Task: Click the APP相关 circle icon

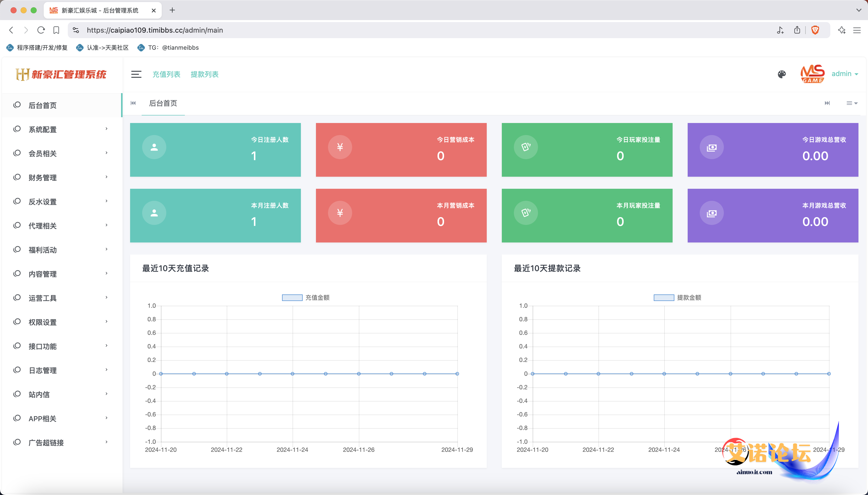Action: click(17, 418)
